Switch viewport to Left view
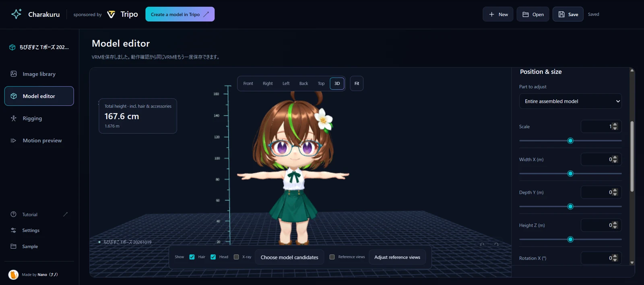The width and height of the screenshot is (644, 285). pos(286,84)
